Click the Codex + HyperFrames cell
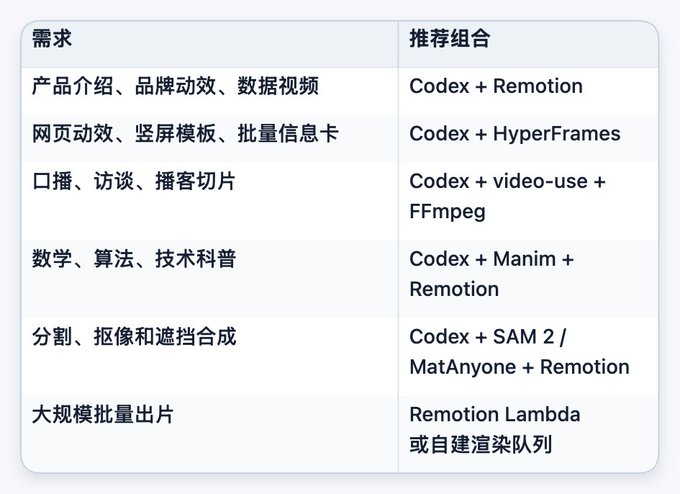 [528, 138]
